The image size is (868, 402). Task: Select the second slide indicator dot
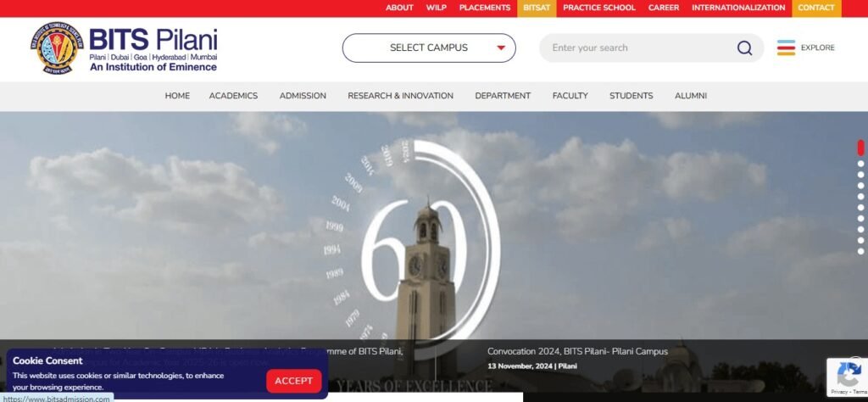pyautogui.click(x=861, y=164)
